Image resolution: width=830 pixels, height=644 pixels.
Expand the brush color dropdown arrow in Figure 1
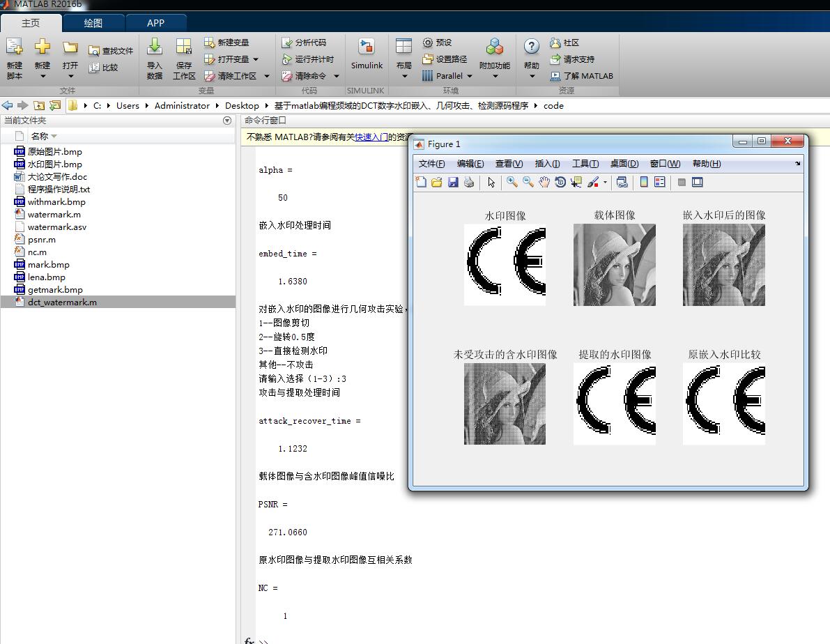pyautogui.click(x=605, y=182)
